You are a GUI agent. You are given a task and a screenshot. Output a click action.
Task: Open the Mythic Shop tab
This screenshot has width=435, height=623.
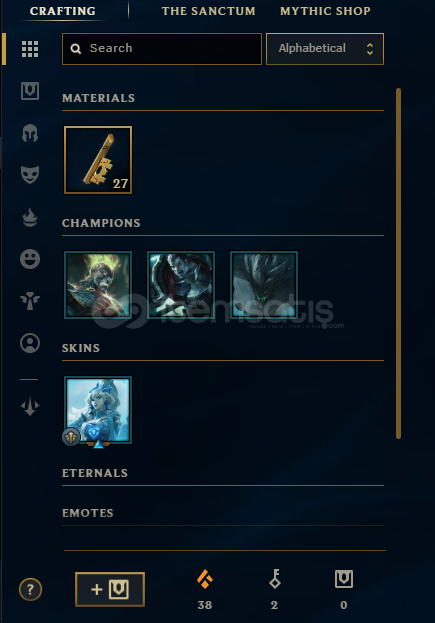[325, 11]
